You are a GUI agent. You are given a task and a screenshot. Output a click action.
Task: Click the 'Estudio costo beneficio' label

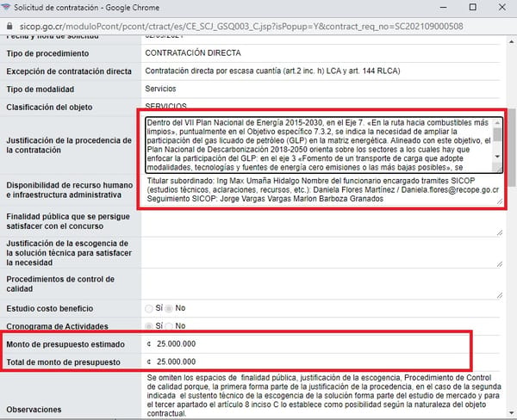(50, 309)
